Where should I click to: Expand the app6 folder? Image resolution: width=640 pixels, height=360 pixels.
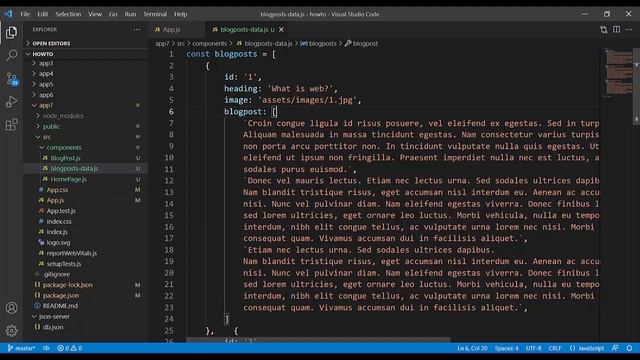coord(46,95)
